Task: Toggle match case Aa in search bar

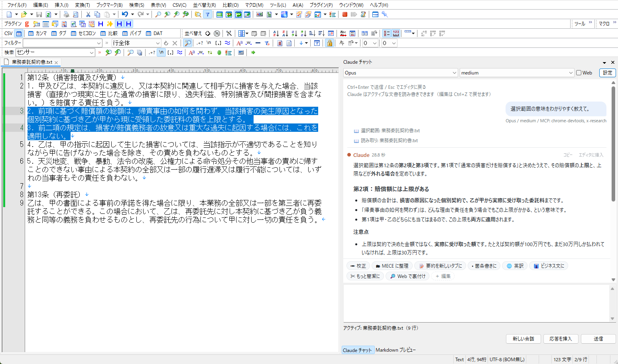Action: click(191, 52)
